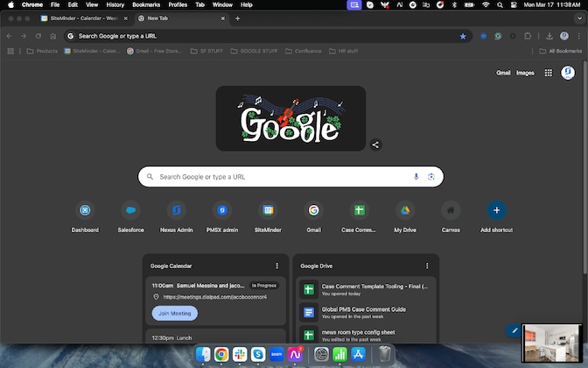
Task: Share the Google Doodle
Action: [375, 145]
